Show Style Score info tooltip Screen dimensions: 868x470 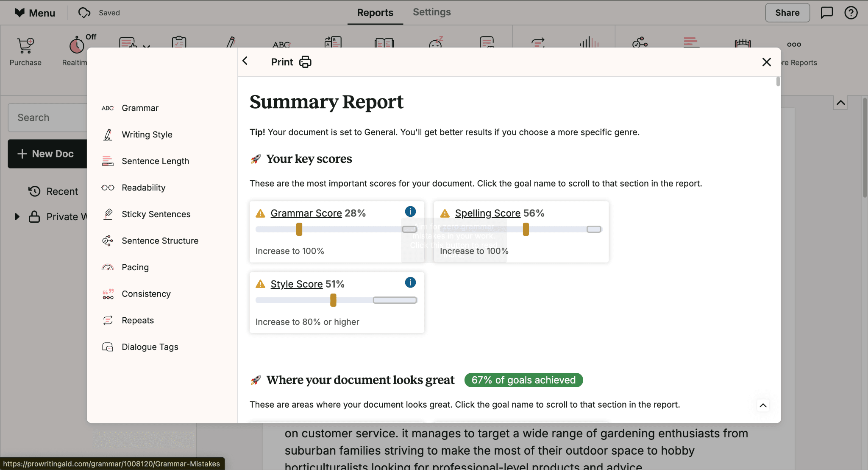point(410,282)
